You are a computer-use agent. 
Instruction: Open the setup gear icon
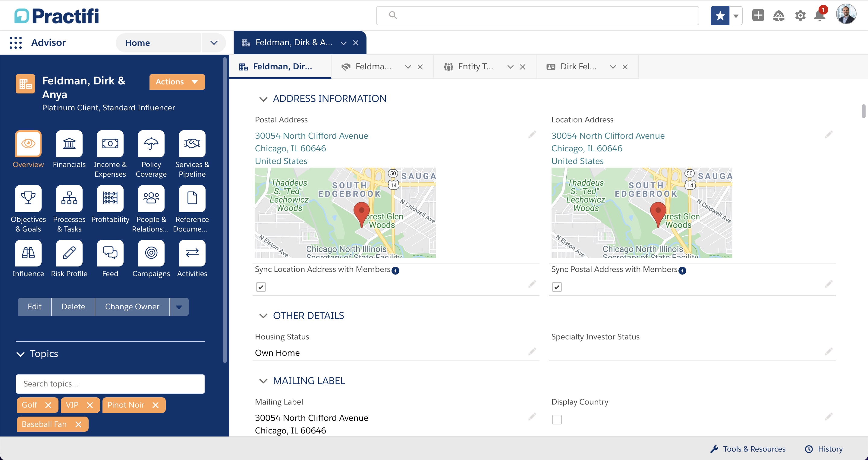coord(800,15)
